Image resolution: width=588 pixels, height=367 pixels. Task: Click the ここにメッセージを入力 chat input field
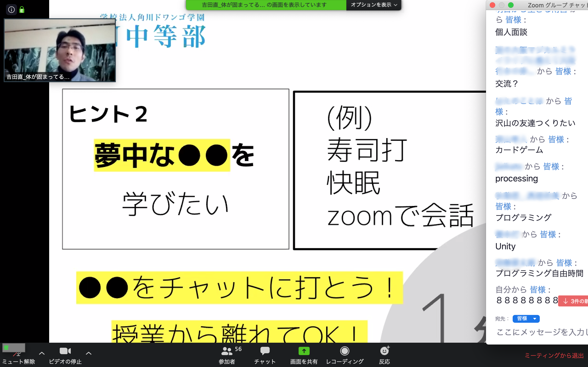540,334
